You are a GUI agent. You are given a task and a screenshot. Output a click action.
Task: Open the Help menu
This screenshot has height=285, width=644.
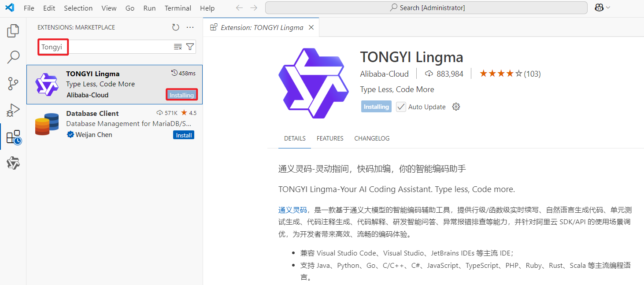(x=207, y=8)
